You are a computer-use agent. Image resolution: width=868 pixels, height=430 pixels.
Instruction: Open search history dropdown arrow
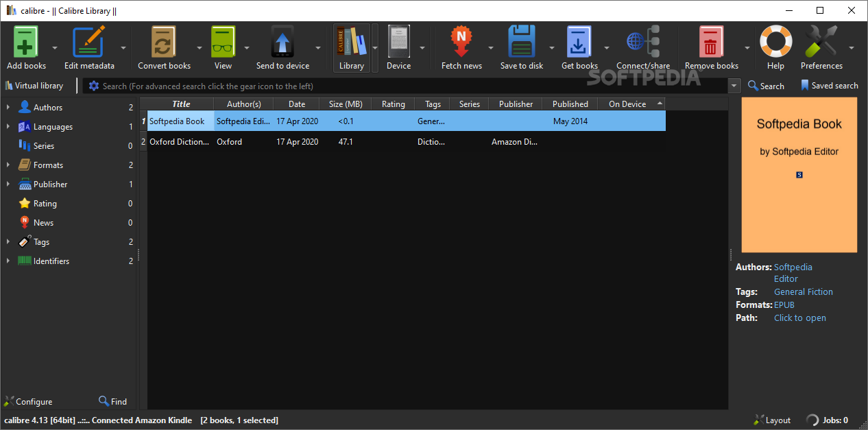[x=735, y=86]
